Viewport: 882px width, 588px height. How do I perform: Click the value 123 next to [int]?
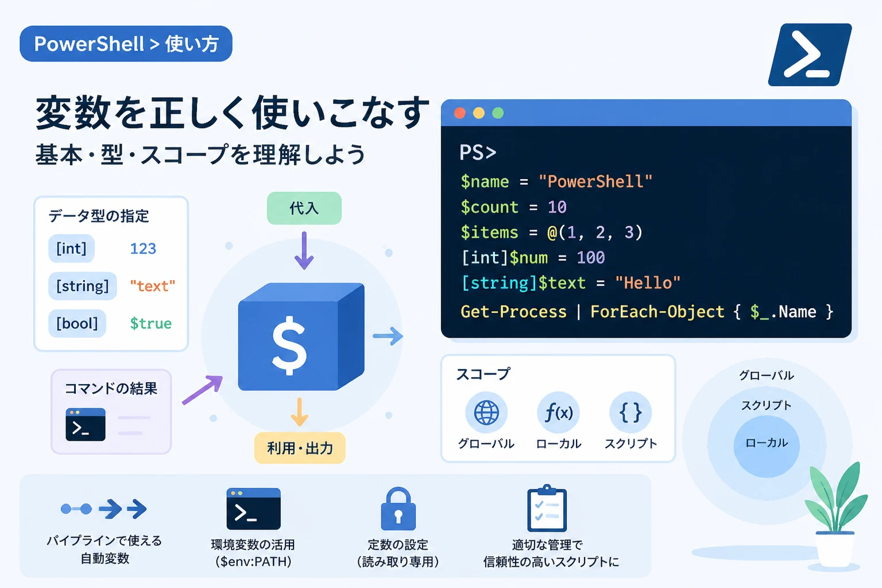click(x=143, y=249)
